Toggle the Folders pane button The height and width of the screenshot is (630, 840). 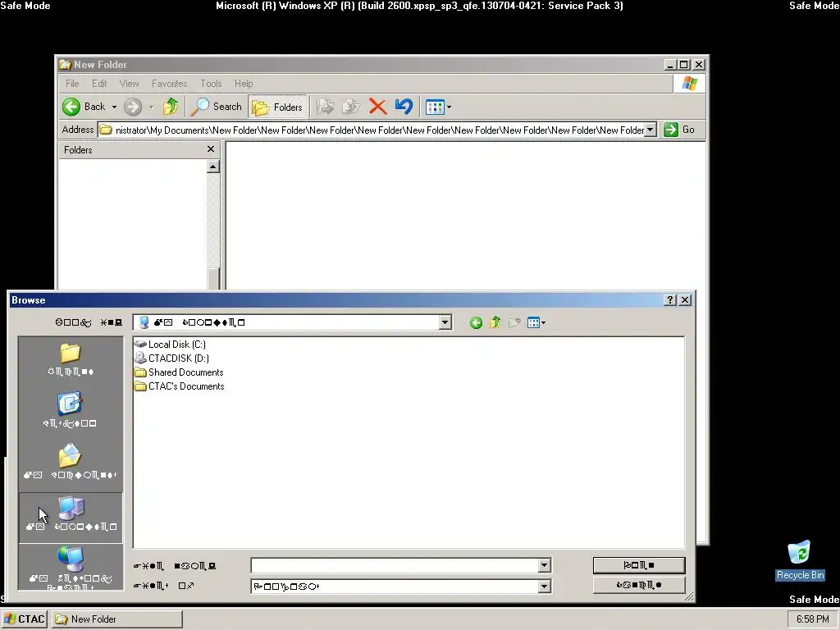277,107
